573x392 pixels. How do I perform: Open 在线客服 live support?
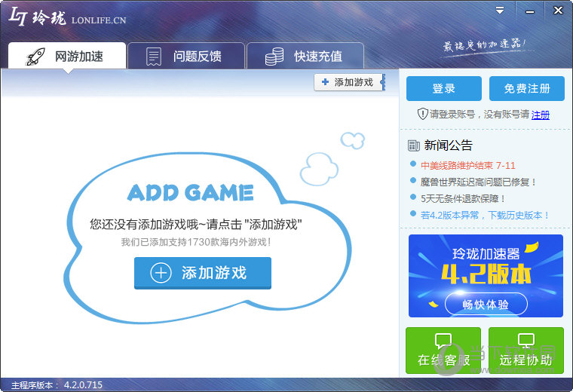click(x=443, y=351)
